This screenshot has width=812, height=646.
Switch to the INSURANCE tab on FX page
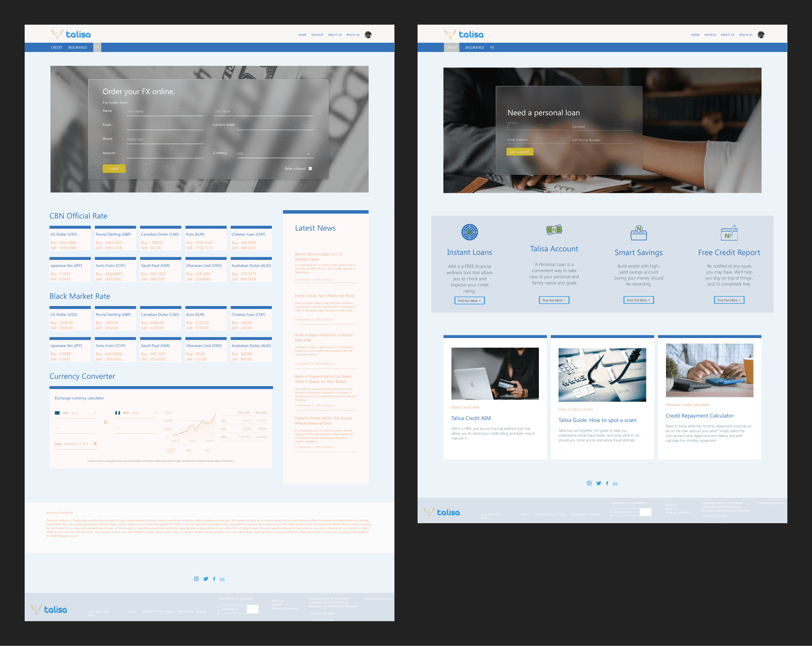(x=77, y=48)
